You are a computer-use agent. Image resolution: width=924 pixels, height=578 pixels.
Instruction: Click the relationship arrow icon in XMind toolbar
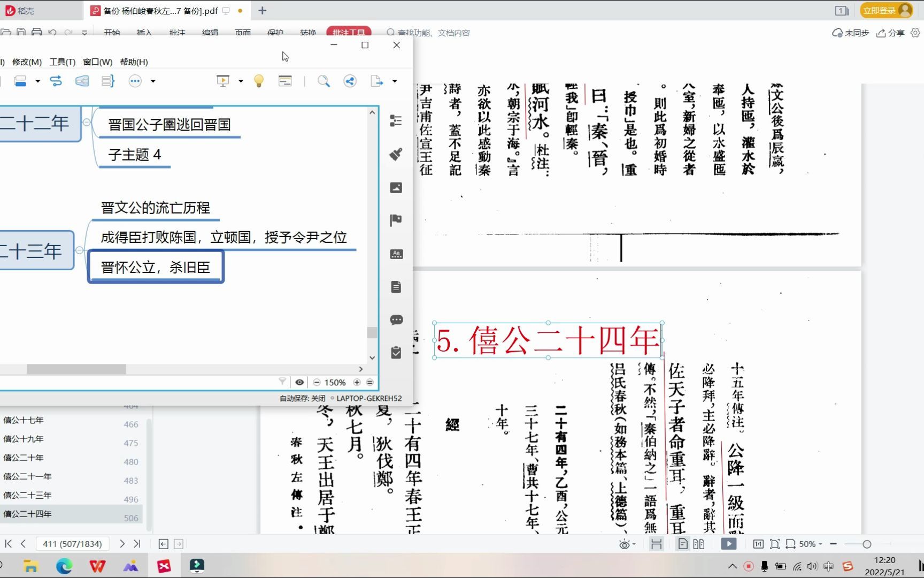(x=56, y=81)
